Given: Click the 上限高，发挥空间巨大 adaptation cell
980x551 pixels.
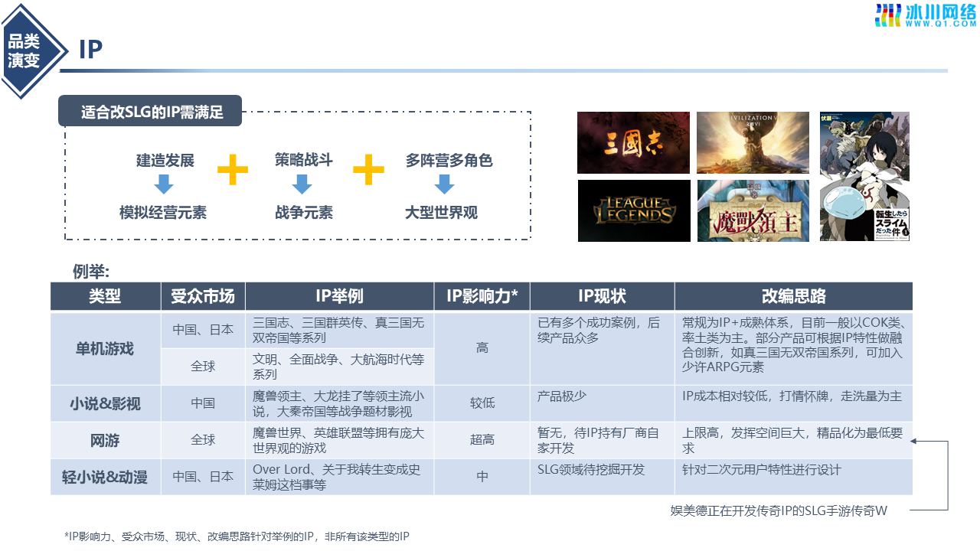Looking at the screenshot, I should [794, 440].
